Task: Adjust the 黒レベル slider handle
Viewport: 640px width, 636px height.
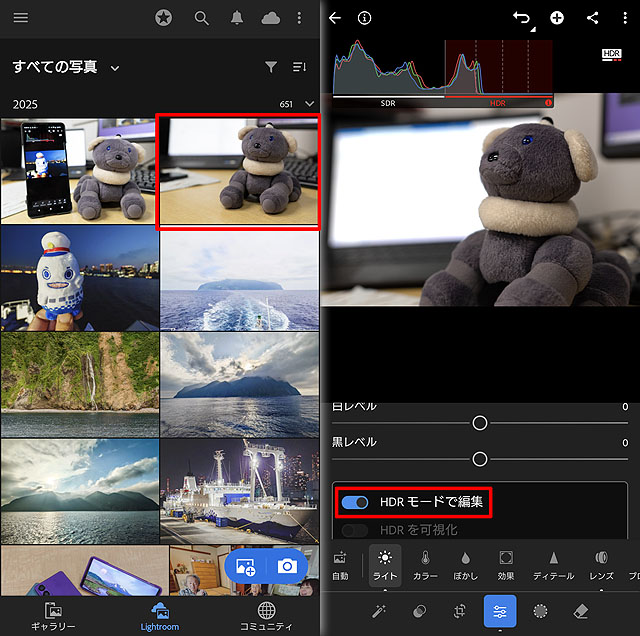Action: (x=480, y=459)
